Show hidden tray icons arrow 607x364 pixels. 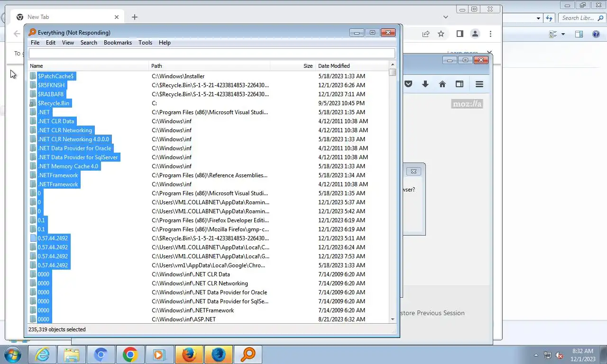click(536, 355)
